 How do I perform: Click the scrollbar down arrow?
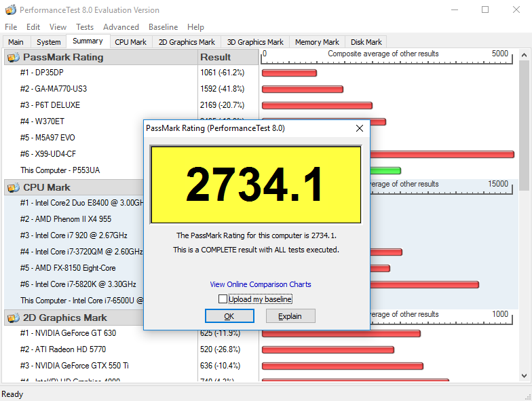(x=524, y=376)
